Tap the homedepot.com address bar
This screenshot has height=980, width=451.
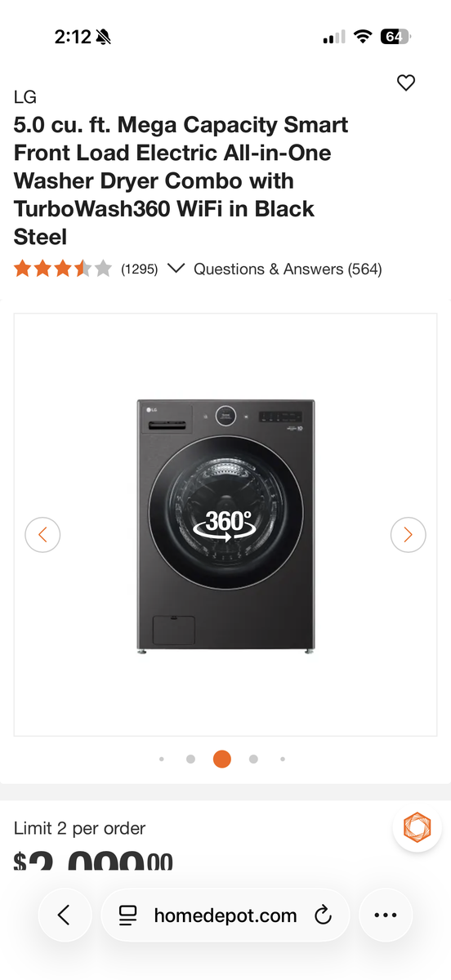point(225,915)
